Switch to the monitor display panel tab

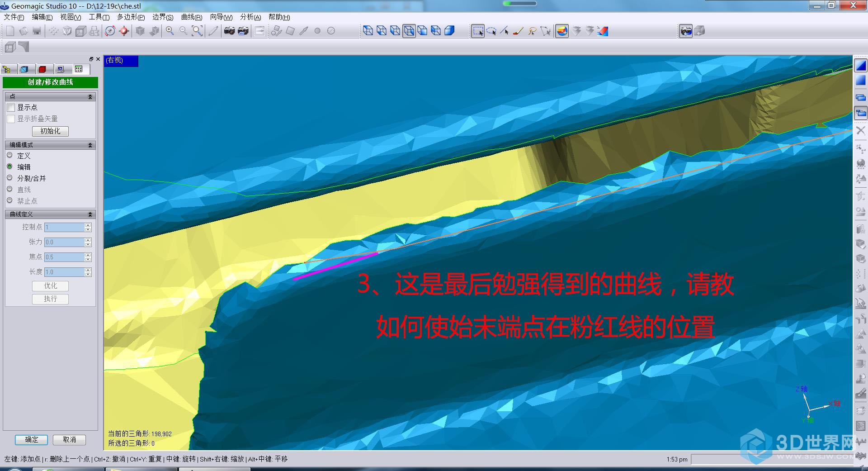point(61,69)
